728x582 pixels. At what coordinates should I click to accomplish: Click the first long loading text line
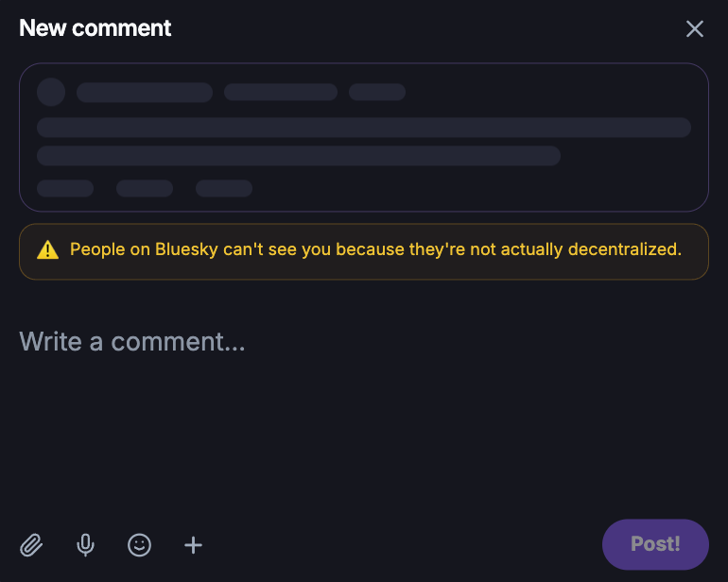(364, 128)
